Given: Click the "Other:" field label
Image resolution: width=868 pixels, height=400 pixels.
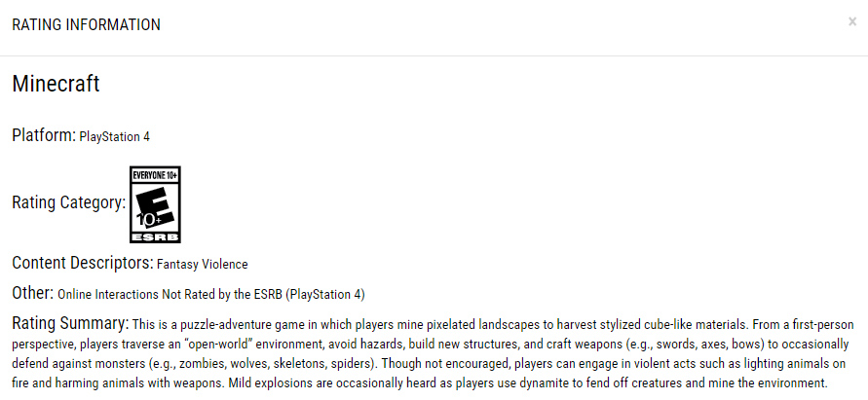Looking at the screenshot, I should click(32, 292).
